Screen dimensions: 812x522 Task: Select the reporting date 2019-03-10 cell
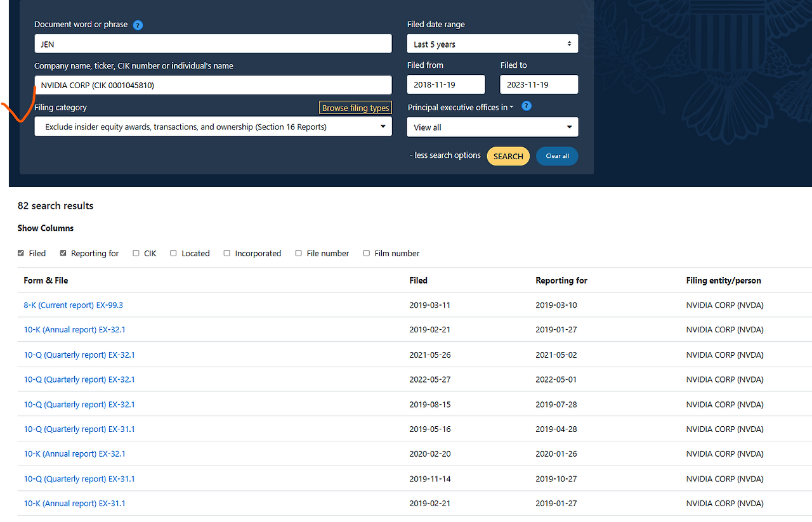pos(556,305)
